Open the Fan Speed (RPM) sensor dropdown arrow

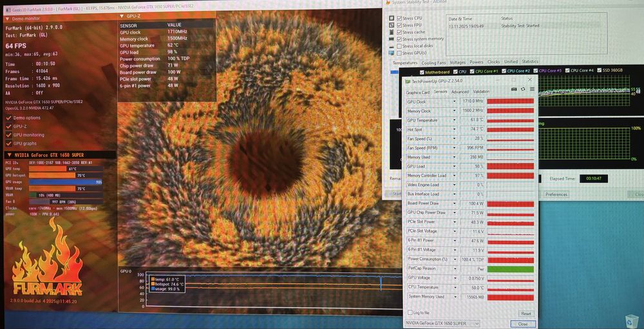[455, 148]
